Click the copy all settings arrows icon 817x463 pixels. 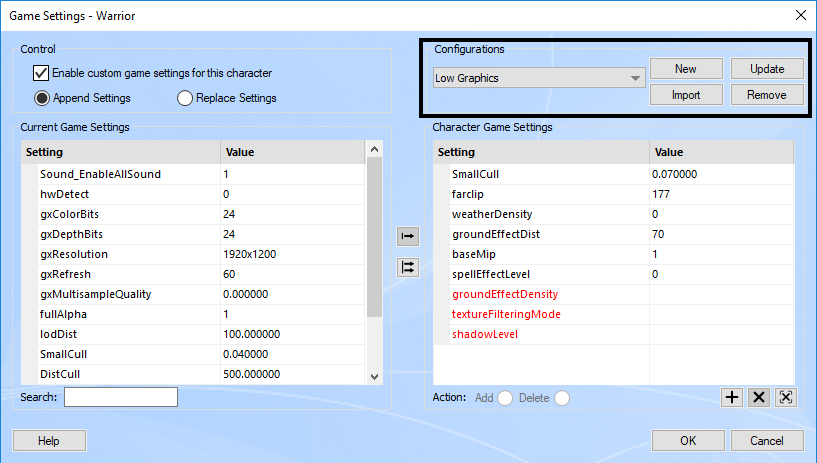[408, 267]
